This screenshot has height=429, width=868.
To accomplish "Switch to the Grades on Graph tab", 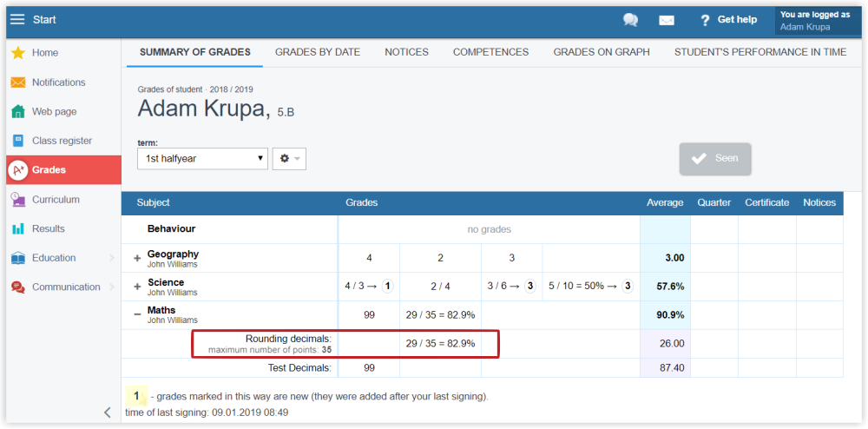I will (601, 52).
